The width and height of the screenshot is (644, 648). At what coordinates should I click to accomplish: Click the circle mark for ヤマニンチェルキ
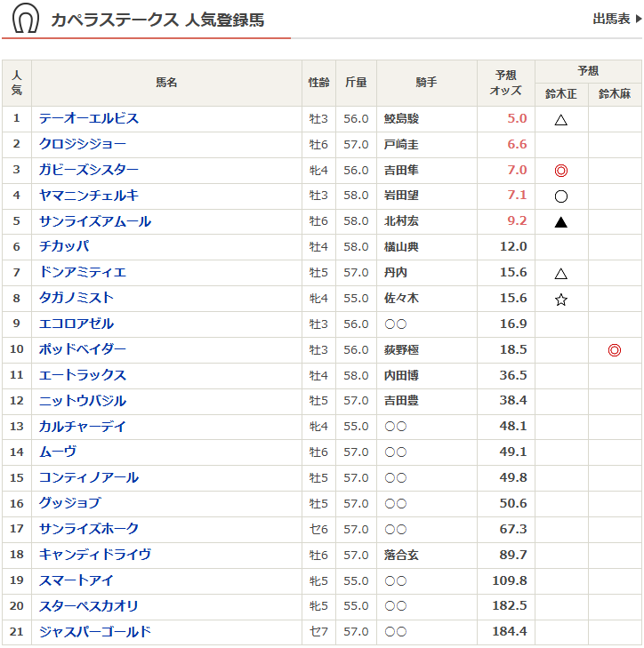561,196
